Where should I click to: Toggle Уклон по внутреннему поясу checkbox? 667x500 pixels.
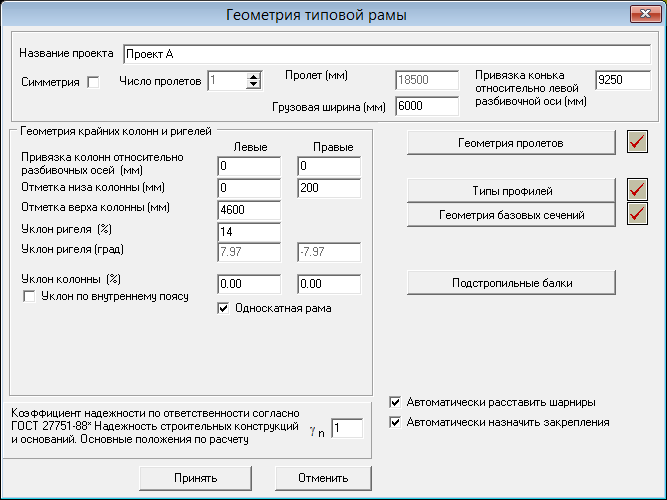[x=29, y=296]
